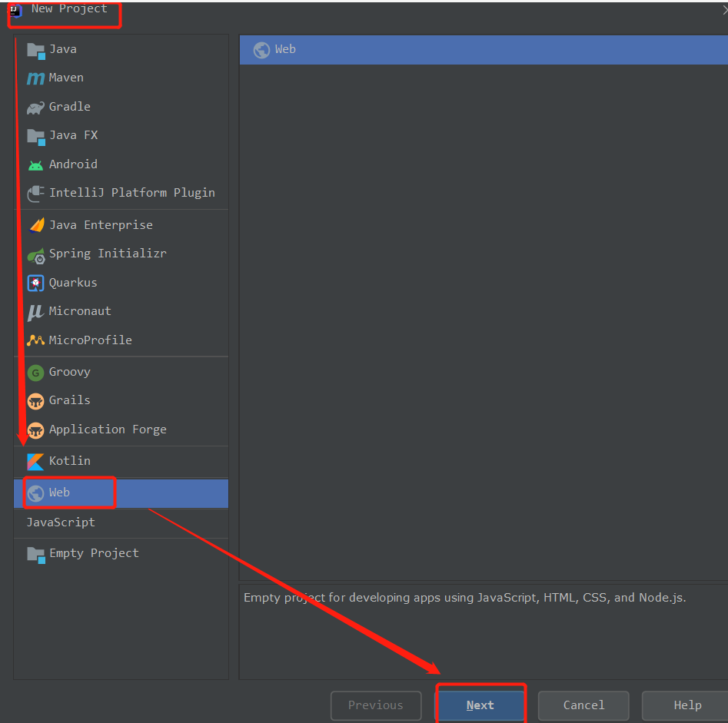Cancel the New Project dialog
The width and height of the screenshot is (728, 723).
click(x=583, y=705)
